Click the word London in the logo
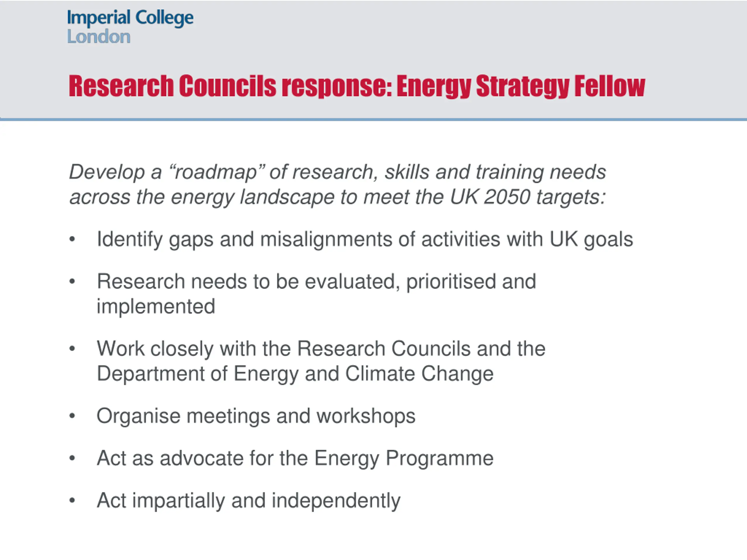Image resolution: width=747 pixels, height=560 pixels. click(x=99, y=36)
